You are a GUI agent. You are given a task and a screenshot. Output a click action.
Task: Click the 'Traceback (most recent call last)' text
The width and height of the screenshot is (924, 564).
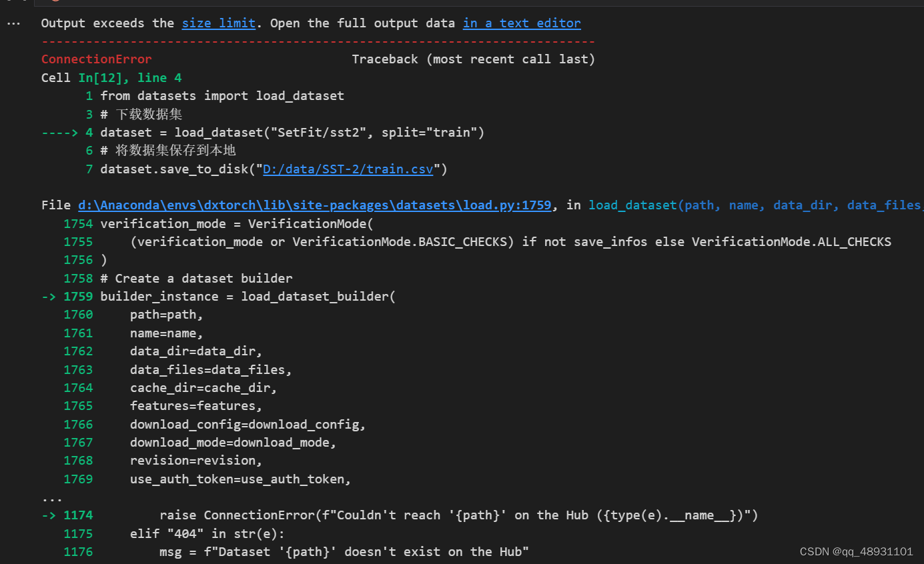(474, 59)
